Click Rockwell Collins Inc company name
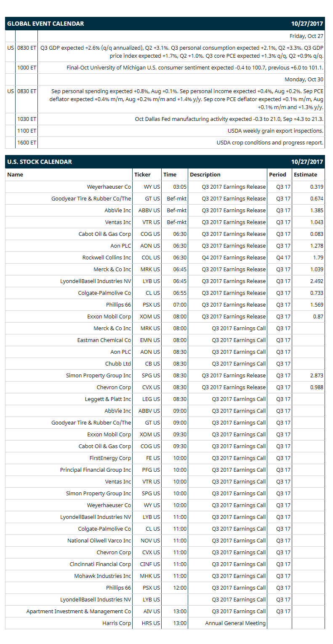 (107, 257)
